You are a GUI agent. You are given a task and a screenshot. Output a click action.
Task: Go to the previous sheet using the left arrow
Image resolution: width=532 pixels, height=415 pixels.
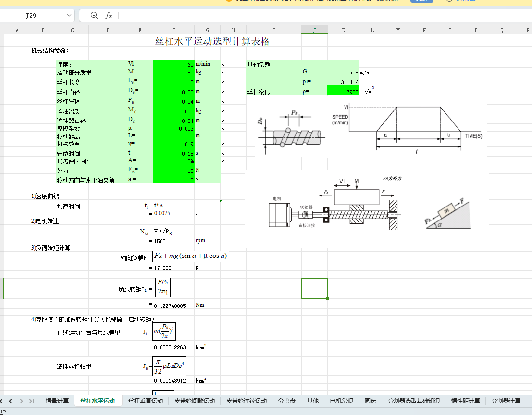coord(10,401)
